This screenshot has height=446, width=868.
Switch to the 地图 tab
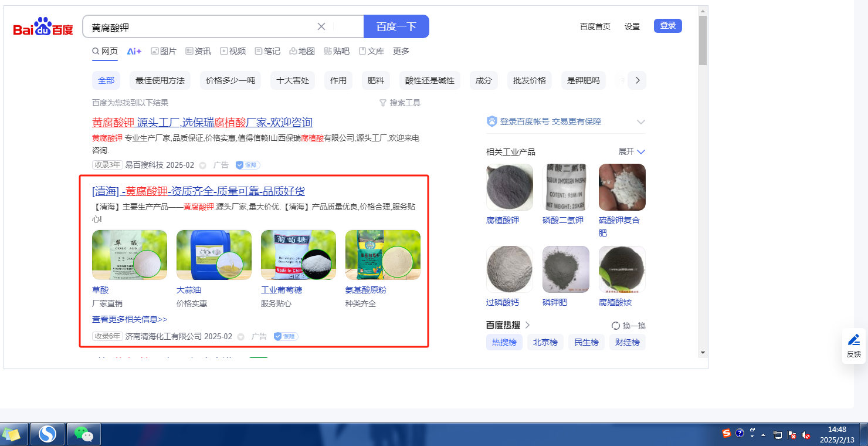click(302, 51)
